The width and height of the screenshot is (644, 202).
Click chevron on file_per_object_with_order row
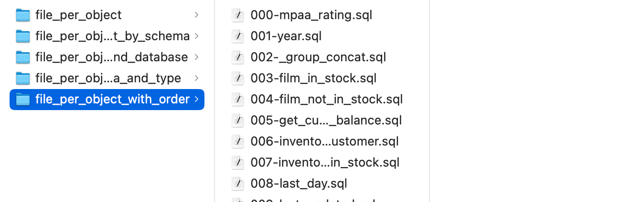tap(196, 100)
